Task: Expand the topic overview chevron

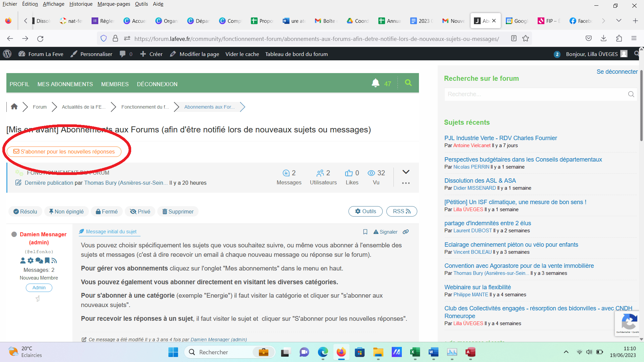Action: point(406,172)
